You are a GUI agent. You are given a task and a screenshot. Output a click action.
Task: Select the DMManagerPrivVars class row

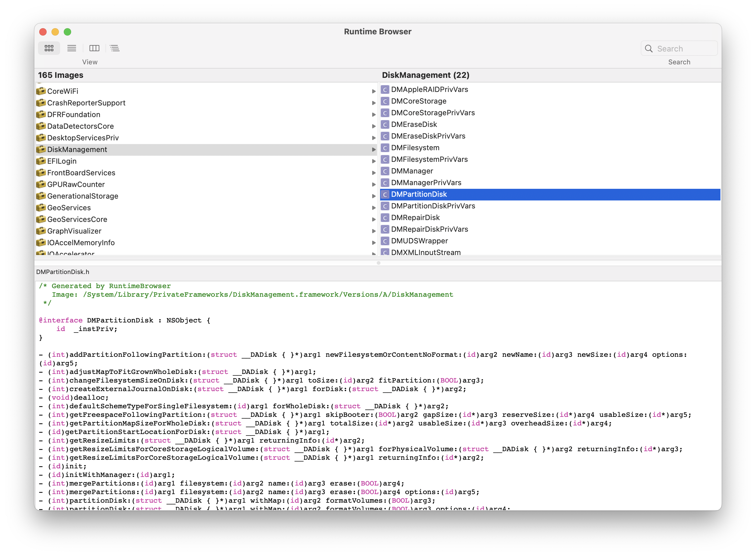[x=550, y=183]
